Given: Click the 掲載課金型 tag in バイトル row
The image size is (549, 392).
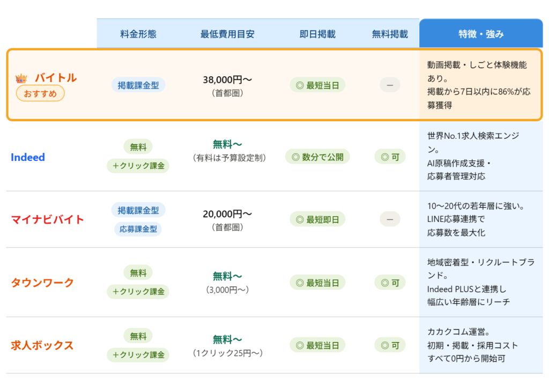Looking at the screenshot, I should tap(138, 85).
